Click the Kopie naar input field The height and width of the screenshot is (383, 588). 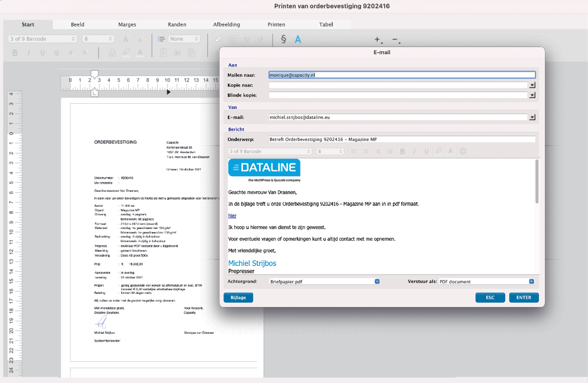pyautogui.click(x=398, y=85)
